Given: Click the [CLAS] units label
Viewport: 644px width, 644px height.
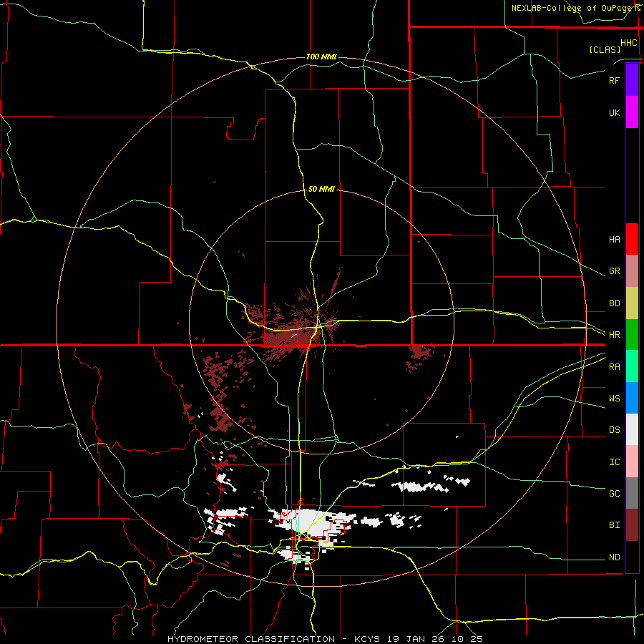Looking at the screenshot, I should pyautogui.click(x=605, y=49).
